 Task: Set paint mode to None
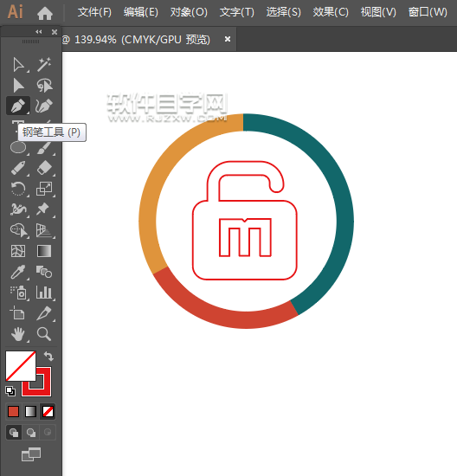(48, 412)
